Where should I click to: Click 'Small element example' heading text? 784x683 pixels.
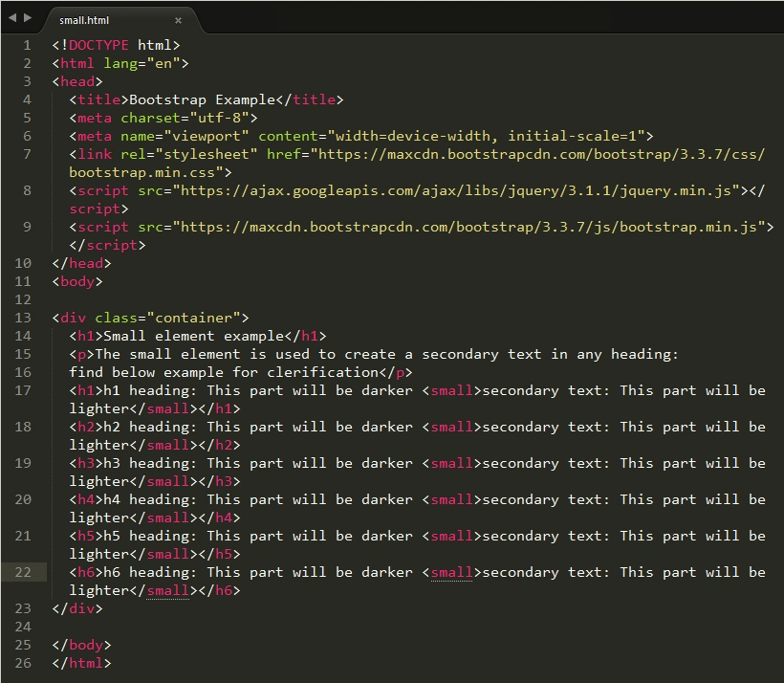tap(193, 337)
